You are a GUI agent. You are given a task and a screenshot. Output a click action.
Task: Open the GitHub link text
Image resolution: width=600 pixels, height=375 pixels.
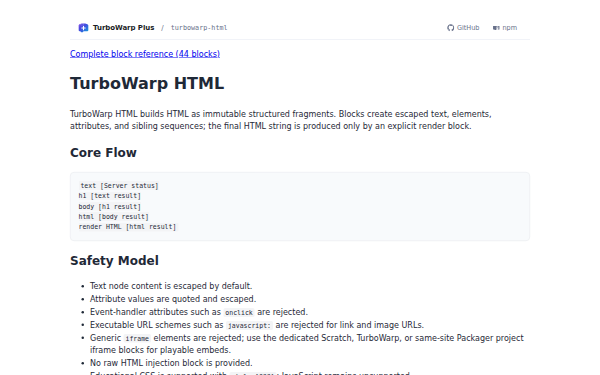pyautogui.click(x=468, y=28)
